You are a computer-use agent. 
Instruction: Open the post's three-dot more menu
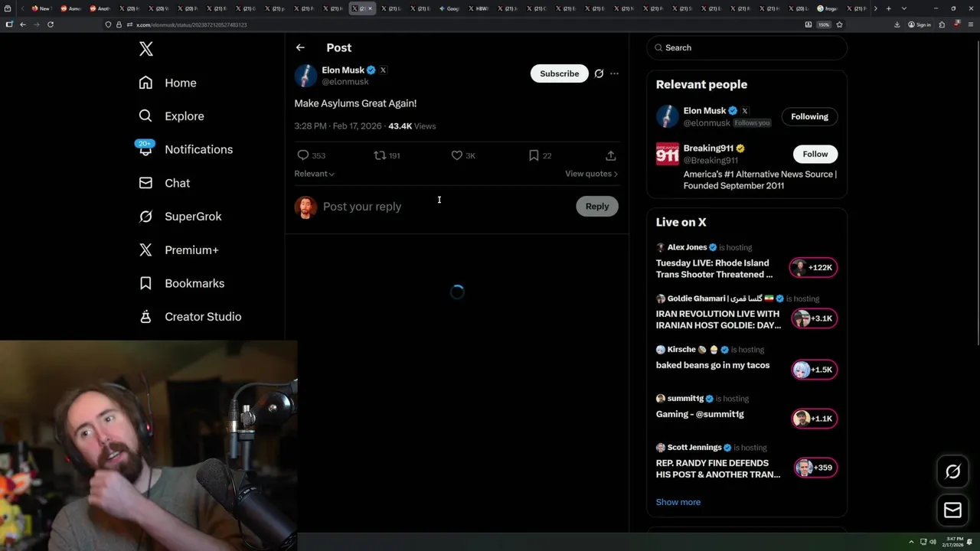click(614, 73)
